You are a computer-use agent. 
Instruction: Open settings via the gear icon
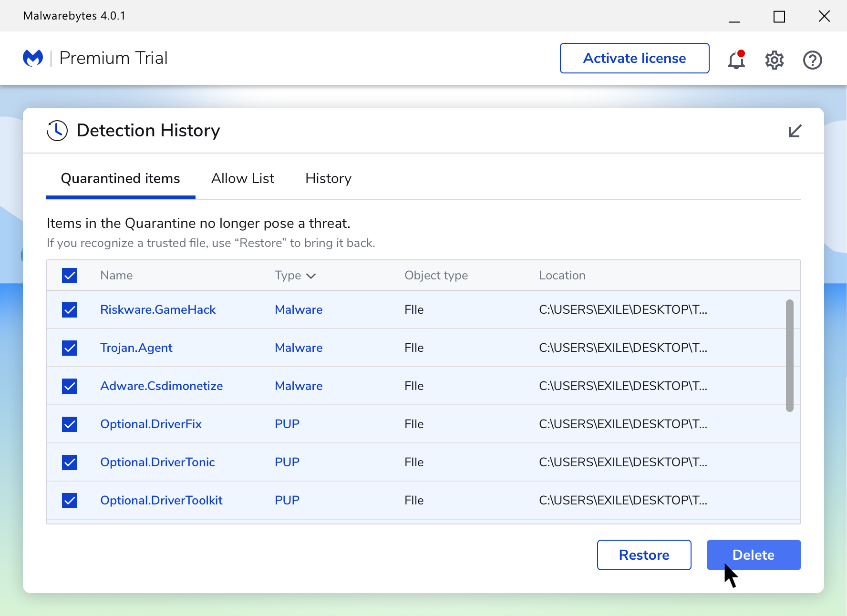tap(775, 60)
